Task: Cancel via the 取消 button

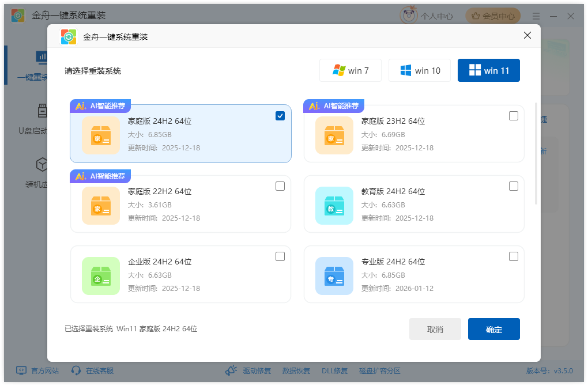Action: 435,328
